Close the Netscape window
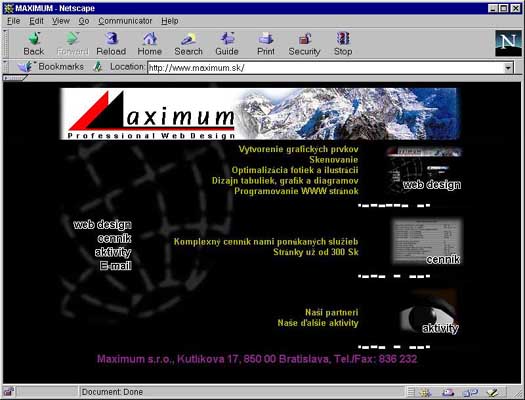The height and width of the screenshot is (400, 525). coord(516,8)
